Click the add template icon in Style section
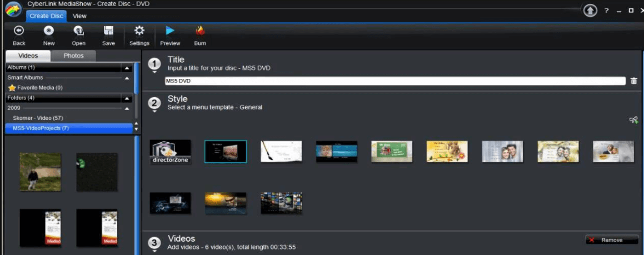The width and height of the screenshot is (644, 255). click(634, 121)
